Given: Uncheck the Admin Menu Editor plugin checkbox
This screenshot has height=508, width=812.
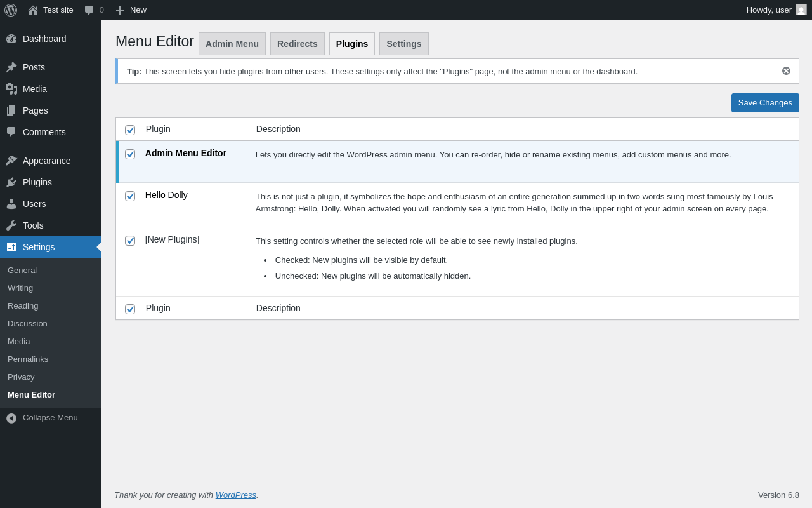Looking at the screenshot, I should tap(130, 154).
